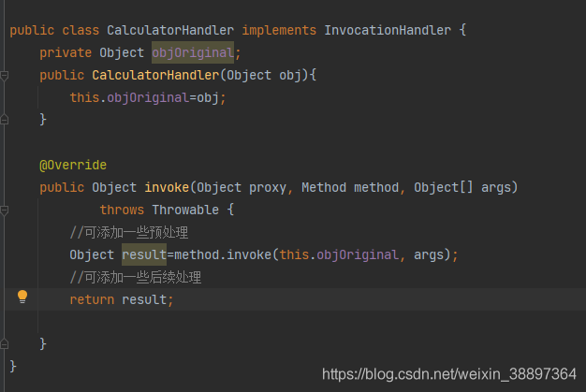Click the CalculatorHandler constructor name
The image size is (586, 392).
[x=155, y=75]
